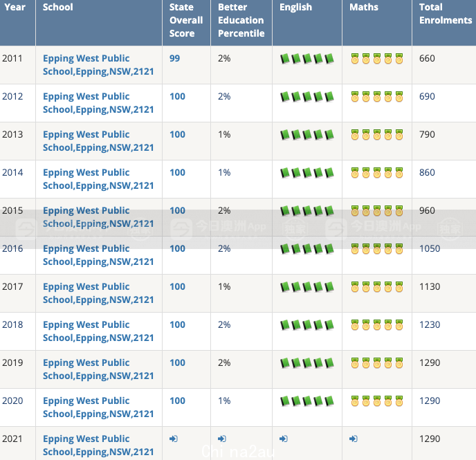Click the login icon in 2021 Maths cell

tap(354, 439)
